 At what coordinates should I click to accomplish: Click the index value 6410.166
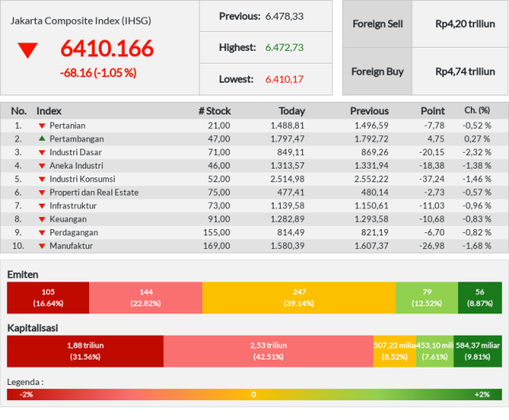point(107,49)
